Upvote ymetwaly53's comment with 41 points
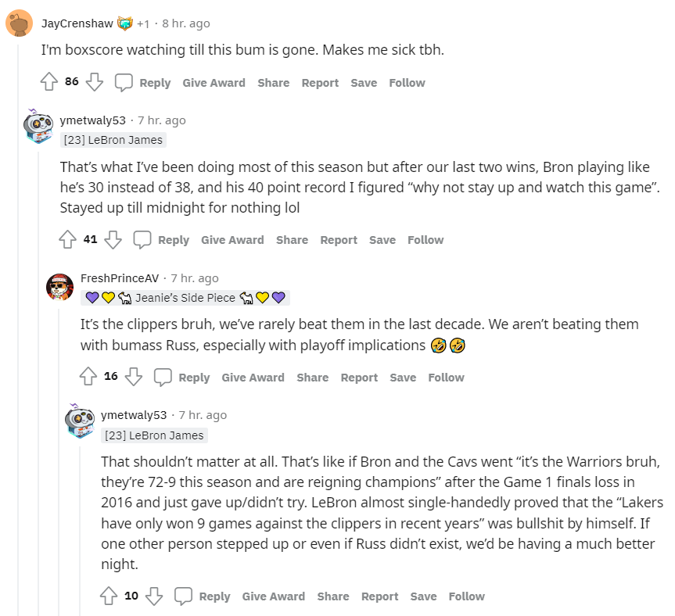 point(67,239)
